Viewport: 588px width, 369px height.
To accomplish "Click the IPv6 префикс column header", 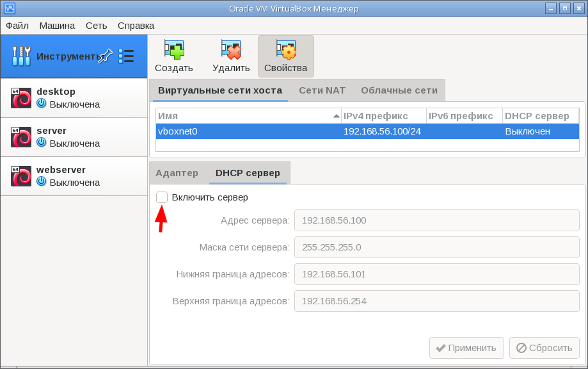I will [x=465, y=116].
